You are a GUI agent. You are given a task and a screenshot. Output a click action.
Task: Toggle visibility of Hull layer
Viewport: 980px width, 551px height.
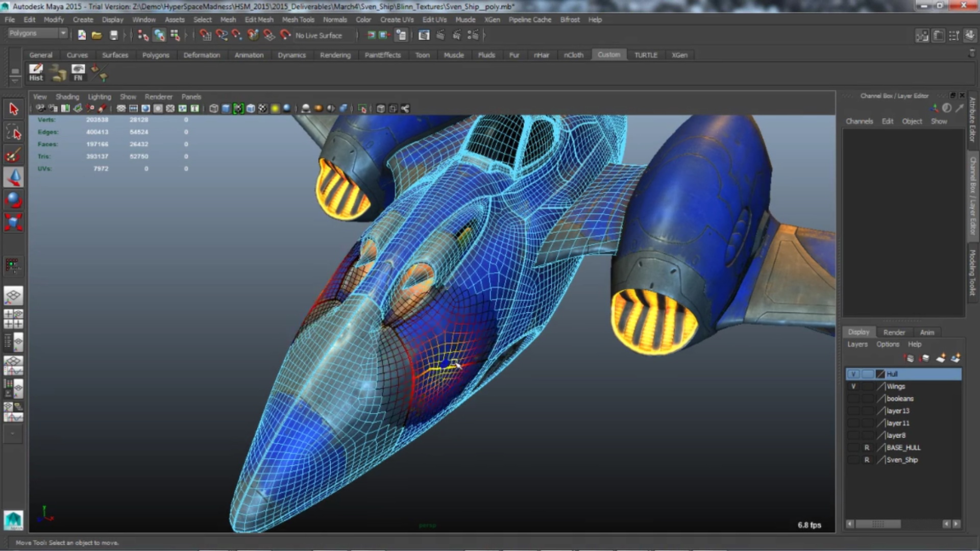(x=853, y=373)
